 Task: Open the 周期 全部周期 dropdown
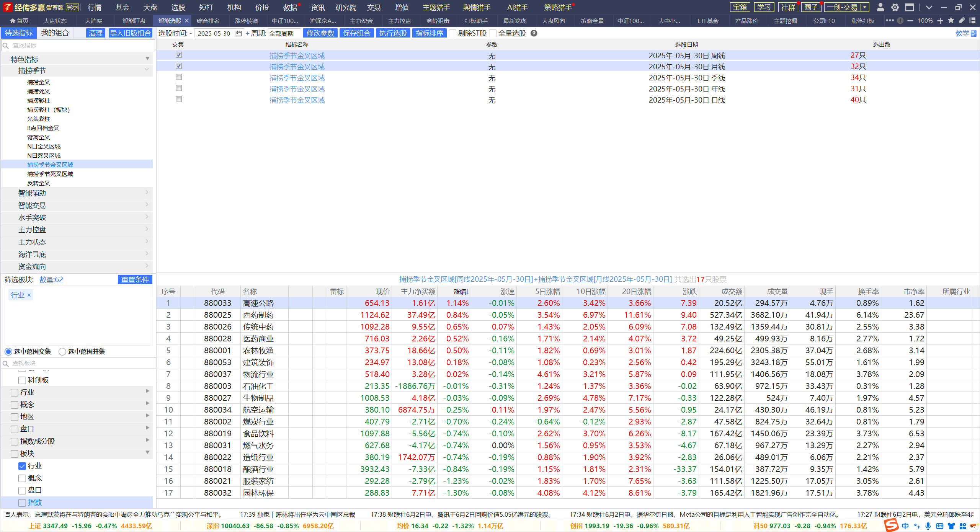(x=285, y=34)
